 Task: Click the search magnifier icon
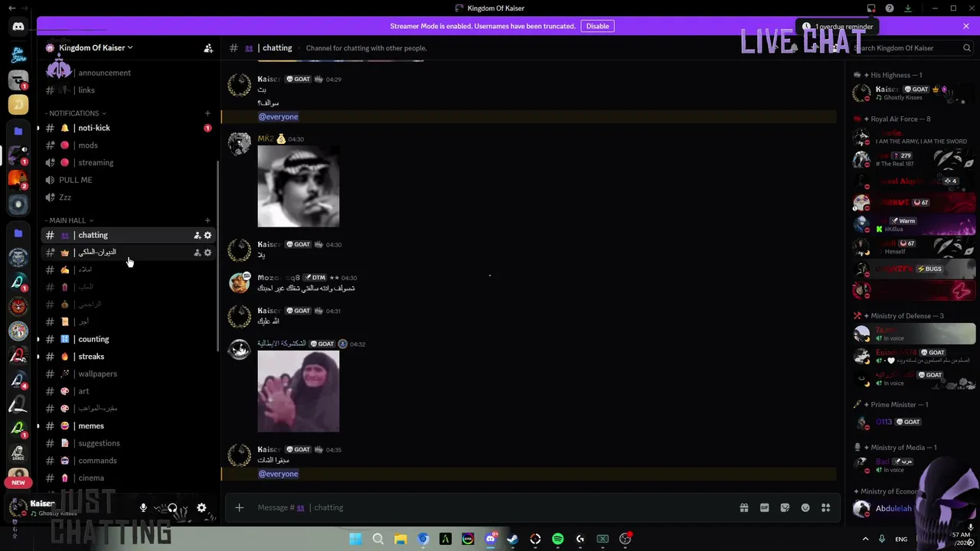(x=967, y=48)
